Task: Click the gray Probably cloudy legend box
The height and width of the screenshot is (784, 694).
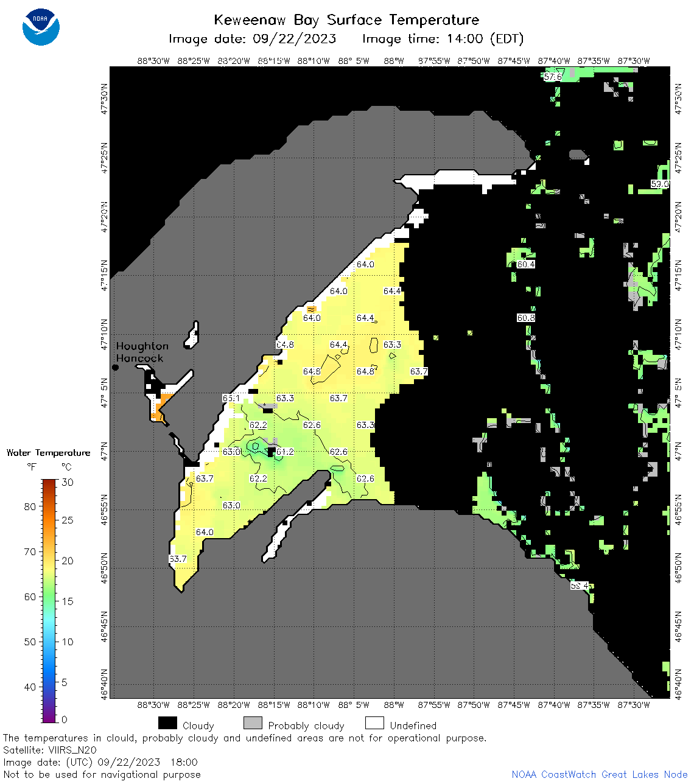Action: tap(253, 723)
